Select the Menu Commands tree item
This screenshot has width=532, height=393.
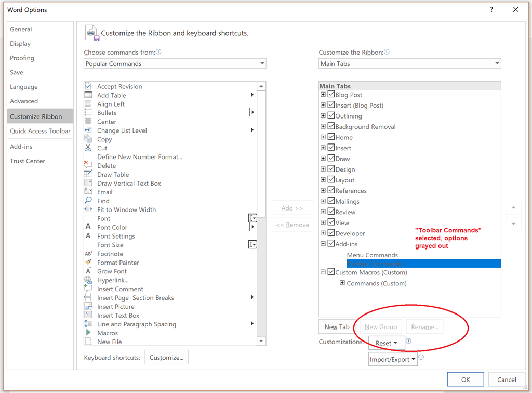click(372, 255)
